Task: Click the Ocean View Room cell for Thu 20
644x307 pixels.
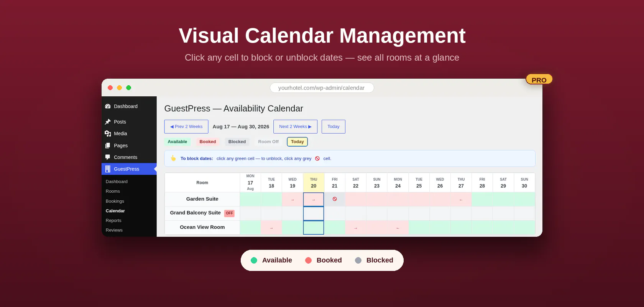Action: point(314,228)
